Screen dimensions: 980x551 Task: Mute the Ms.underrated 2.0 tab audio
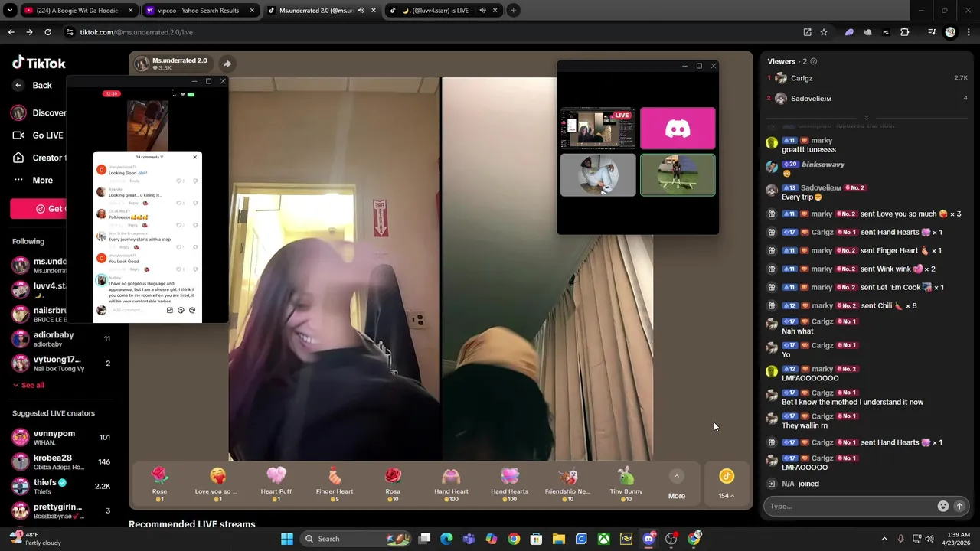point(361,11)
